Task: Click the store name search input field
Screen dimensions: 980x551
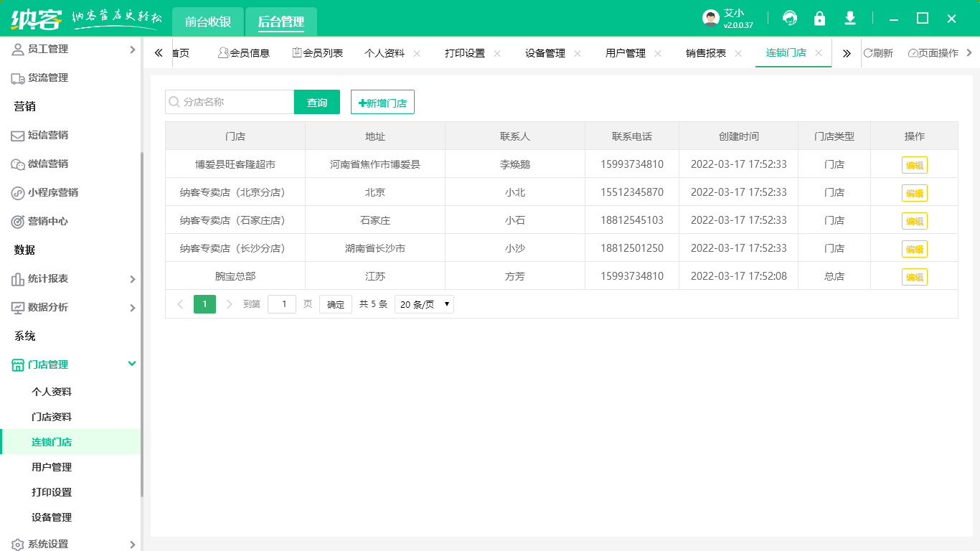Action: coord(230,102)
